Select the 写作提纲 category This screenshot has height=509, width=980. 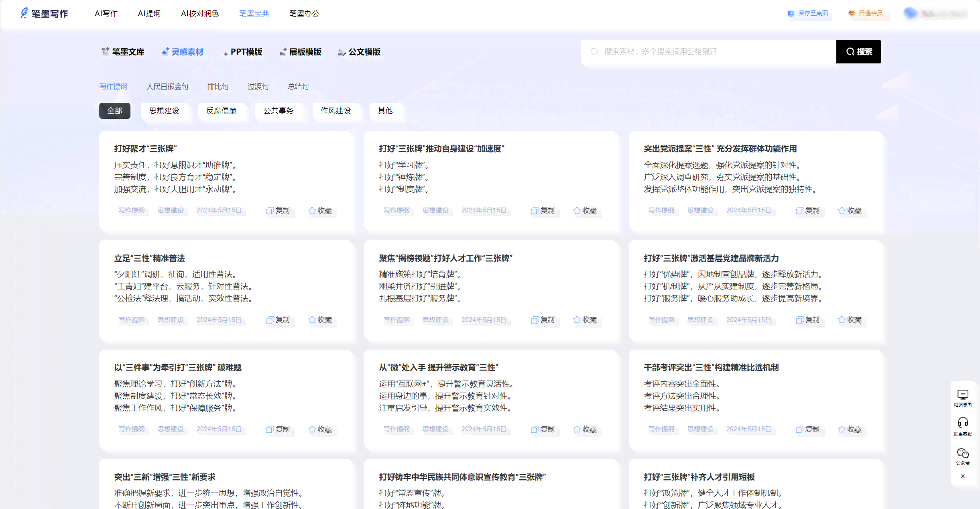[x=113, y=86]
